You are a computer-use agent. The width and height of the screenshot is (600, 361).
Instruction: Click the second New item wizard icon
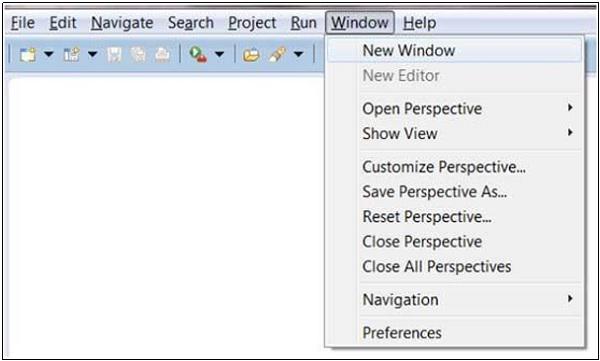pyautogui.click(x=72, y=55)
